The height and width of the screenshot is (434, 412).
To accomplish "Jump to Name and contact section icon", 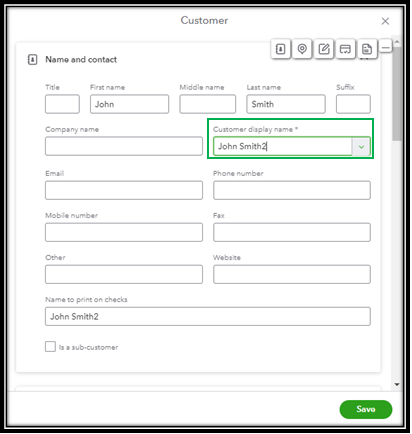I will (x=281, y=49).
